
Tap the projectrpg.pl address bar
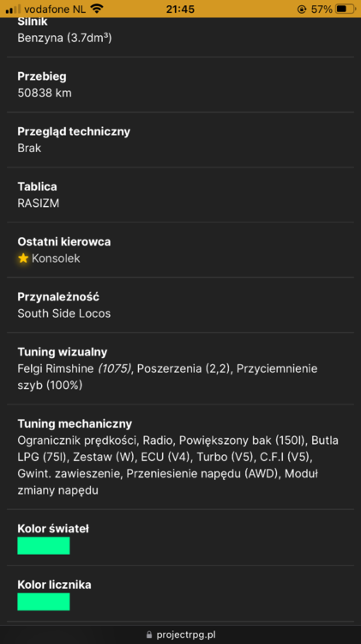180,635
